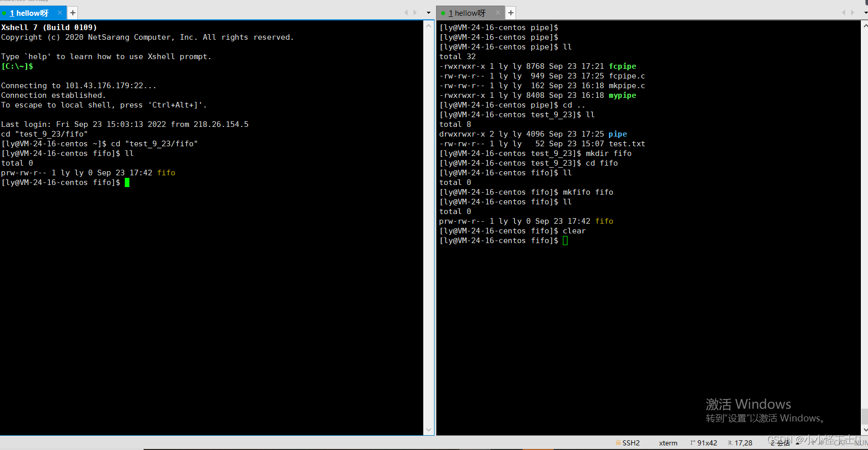Click the SSH2 lock icon in status bar
Screen dimensions: 868x450
(x=618, y=443)
